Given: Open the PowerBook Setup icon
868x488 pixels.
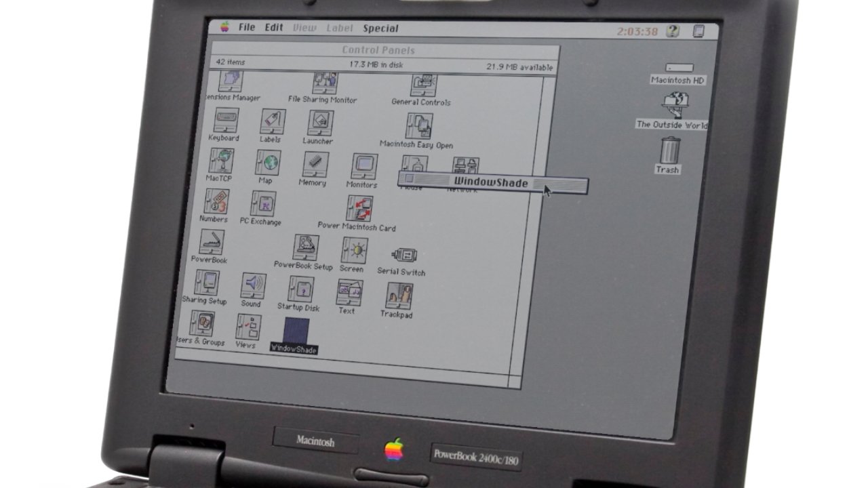Looking at the screenshot, I should click(x=306, y=248).
